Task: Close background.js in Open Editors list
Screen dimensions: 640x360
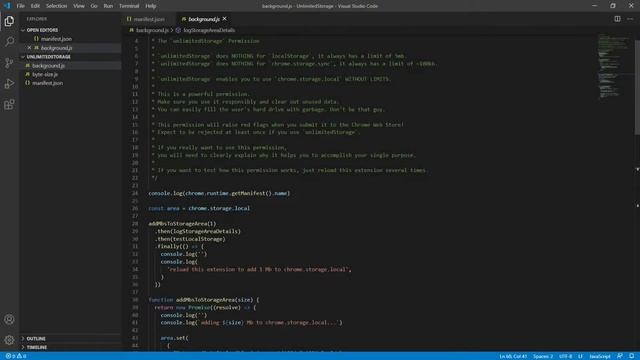Action: pyautogui.click(x=29, y=48)
